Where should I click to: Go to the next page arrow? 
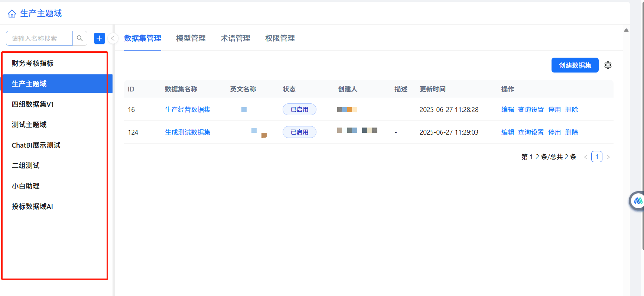(608, 157)
